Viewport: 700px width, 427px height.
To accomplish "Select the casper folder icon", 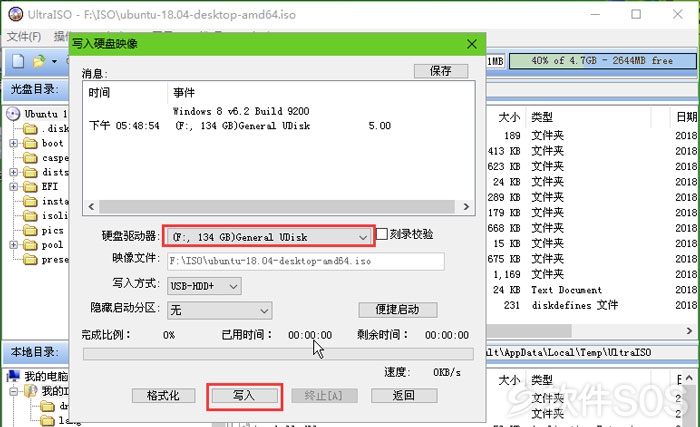I will [30, 158].
